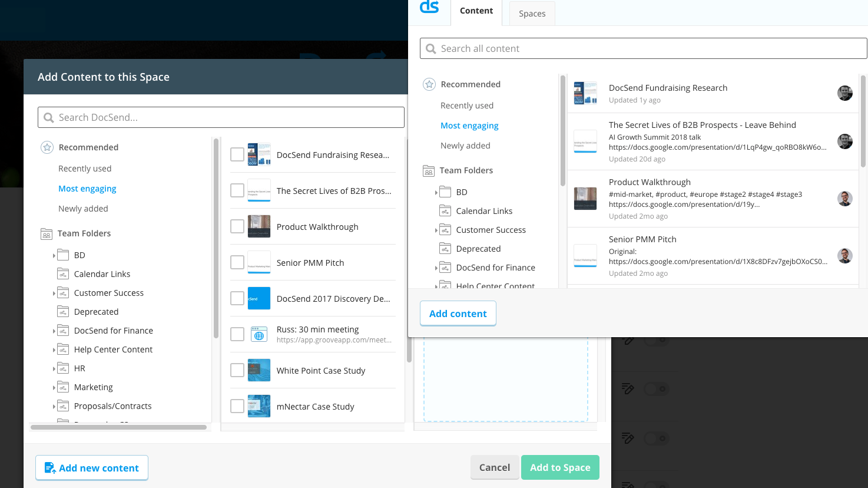Check the Senior PMM Pitch checkbox
Image resolution: width=868 pixels, height=488 pixels.
(x=237, y=262)
